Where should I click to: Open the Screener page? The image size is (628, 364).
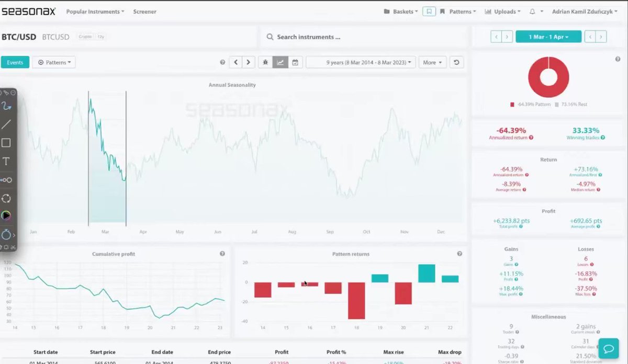tap(144, 12)
